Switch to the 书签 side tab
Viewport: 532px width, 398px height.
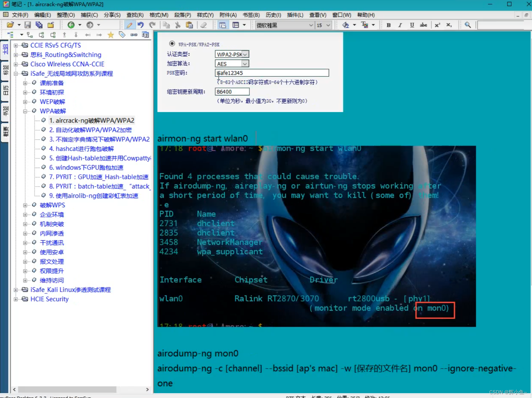click(x=5, y=111)
